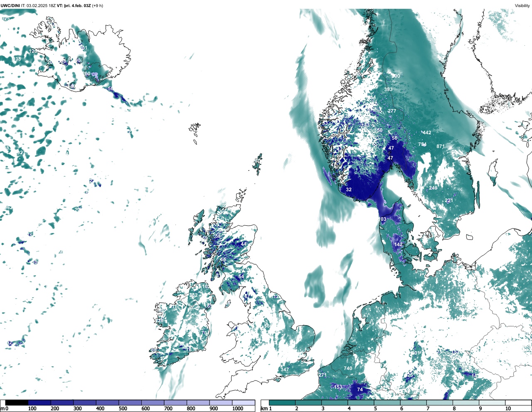The height and width of the screenshot is (412, 532).
Task: Click the 'UWC/DINI' model label in header
Action: click(x=10, y=5)
